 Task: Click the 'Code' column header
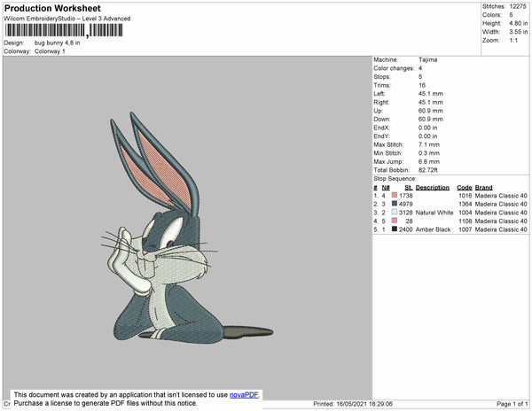pyautogui.click(x=464, y=188)
